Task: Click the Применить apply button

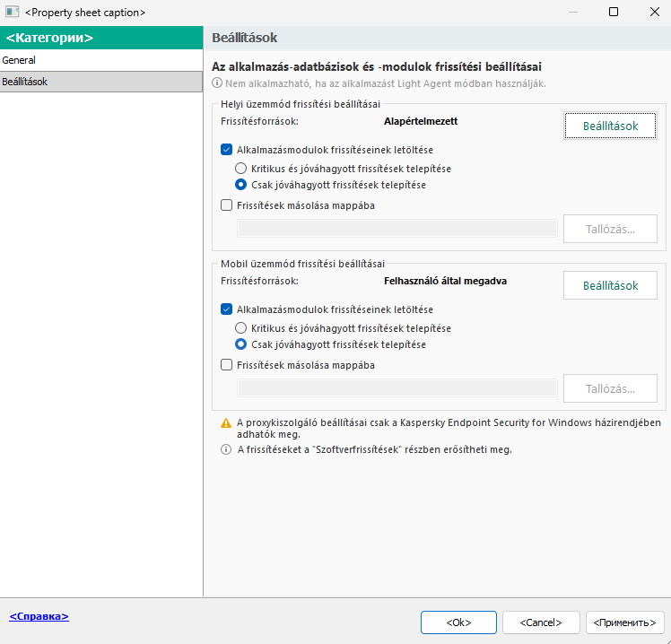Action: pos(625,622)
